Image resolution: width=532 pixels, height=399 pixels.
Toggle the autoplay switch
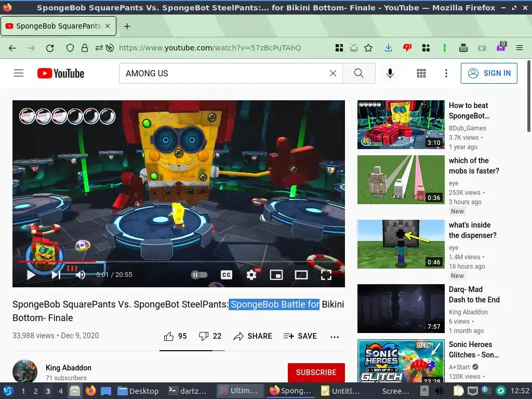pos(199,274)
